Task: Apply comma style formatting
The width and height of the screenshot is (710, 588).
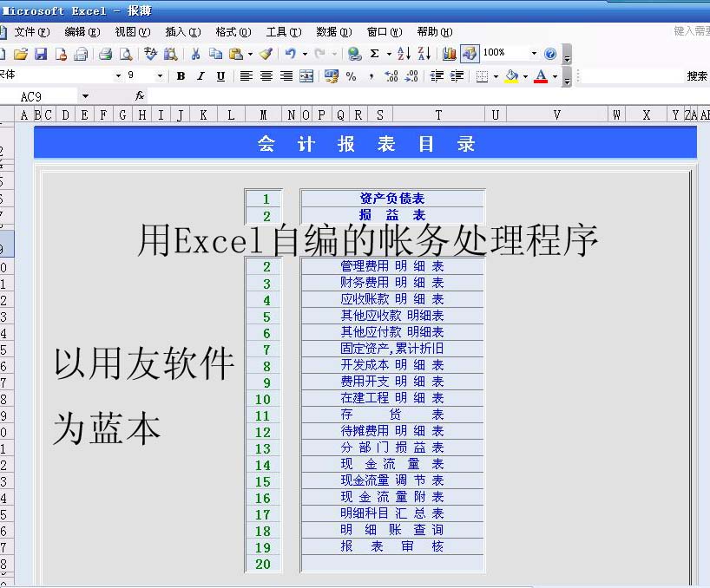Action: click(371, 76)
